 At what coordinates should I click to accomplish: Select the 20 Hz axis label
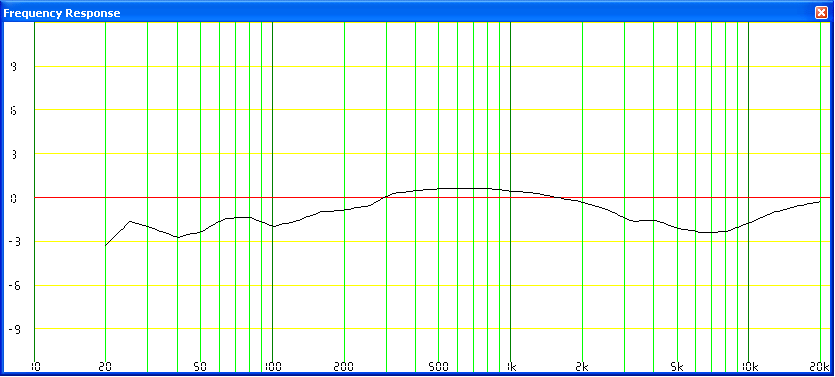[105, 366]
